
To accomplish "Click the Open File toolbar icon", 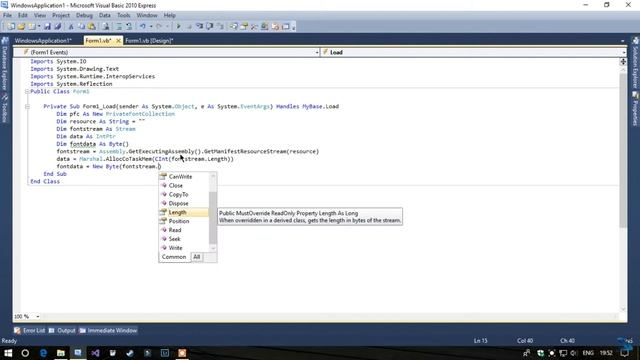I will tap(21, 27).
